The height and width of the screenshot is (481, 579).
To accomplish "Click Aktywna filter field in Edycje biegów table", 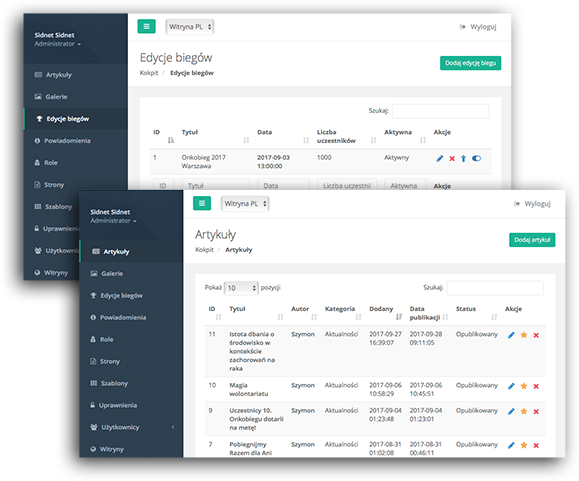I will pos(405,185).
